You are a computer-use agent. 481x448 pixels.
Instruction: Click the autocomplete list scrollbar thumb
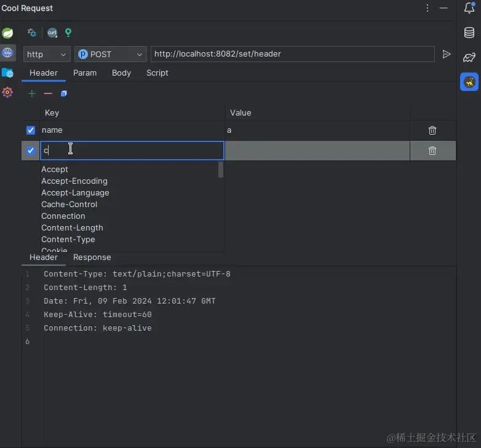click(221, 170)
